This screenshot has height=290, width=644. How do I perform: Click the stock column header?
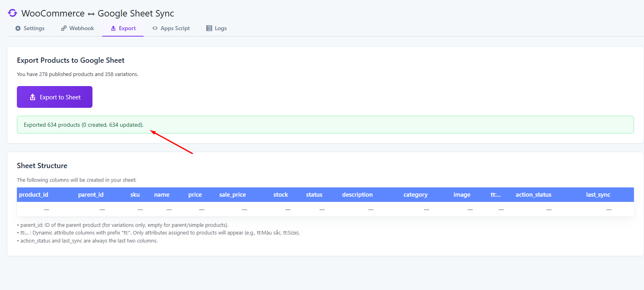(x=281, y=195)
